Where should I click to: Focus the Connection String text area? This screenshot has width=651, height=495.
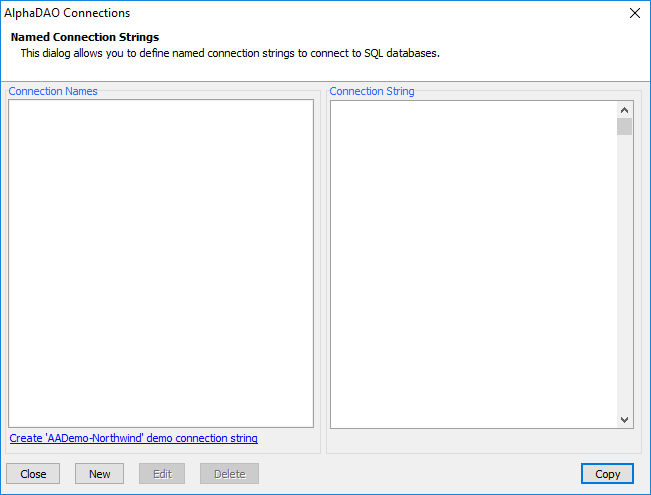point(473,264)
